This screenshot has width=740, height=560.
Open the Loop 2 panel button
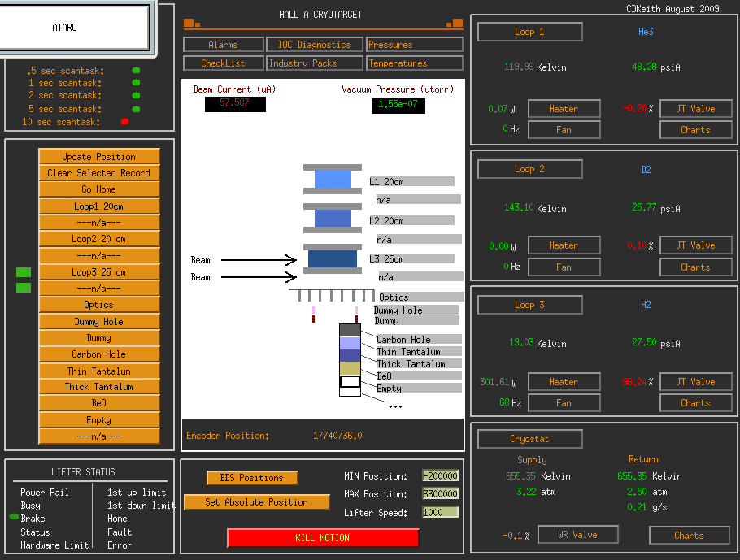point(530,169)
